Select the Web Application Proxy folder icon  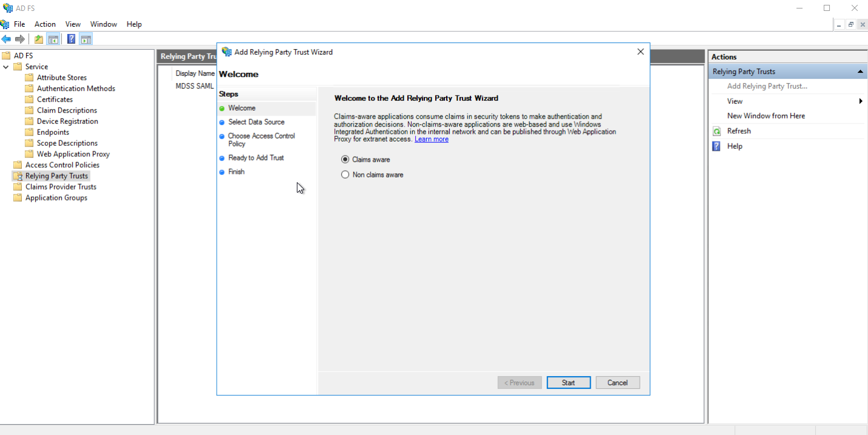click(x=29, y=154)
